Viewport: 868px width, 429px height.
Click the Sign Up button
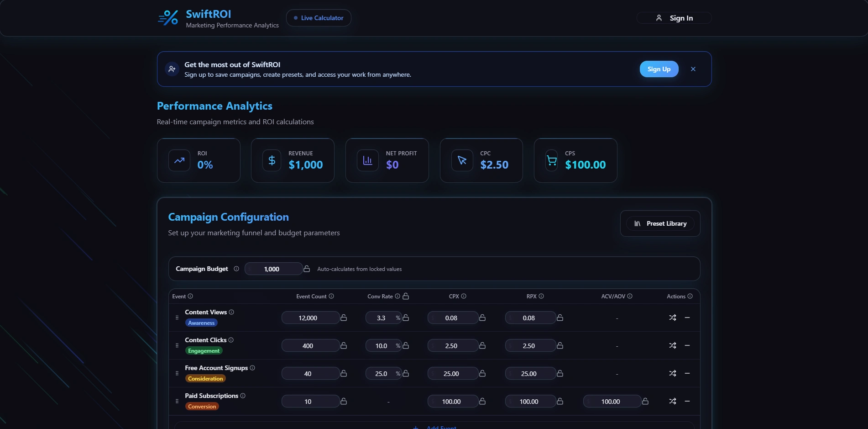point(659,69)
